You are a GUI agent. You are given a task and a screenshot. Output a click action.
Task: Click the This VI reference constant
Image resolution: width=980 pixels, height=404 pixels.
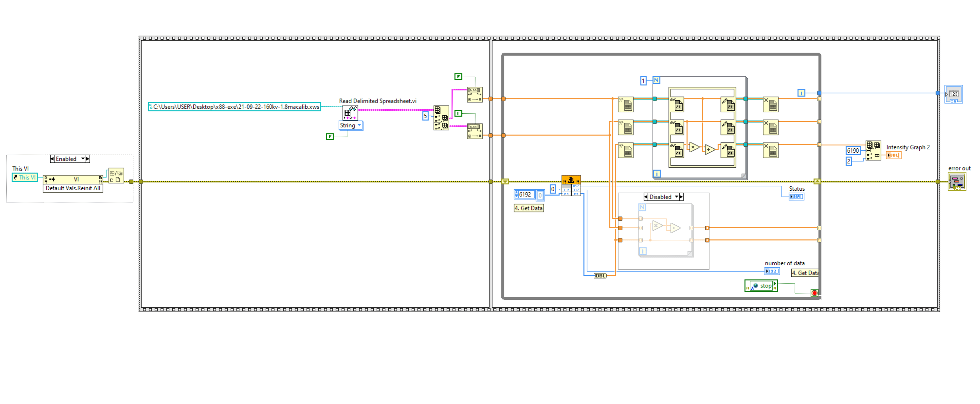coord(24,177)
